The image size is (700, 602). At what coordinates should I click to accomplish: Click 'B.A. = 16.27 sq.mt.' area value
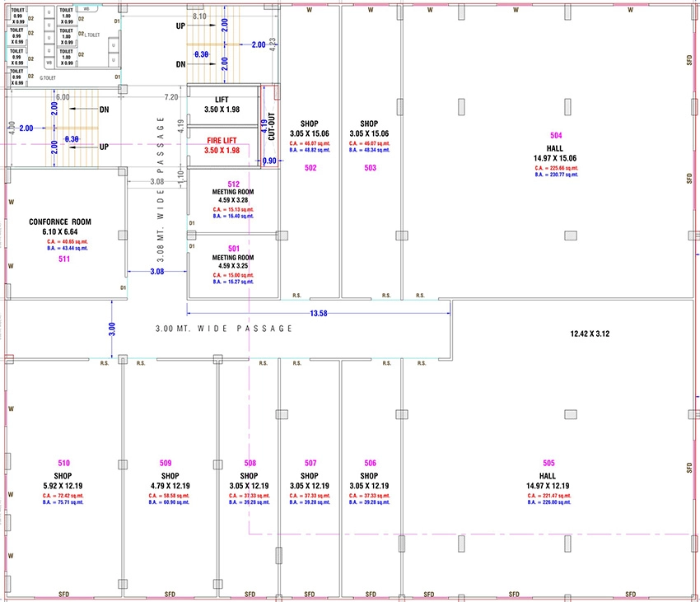coord(233,282)
